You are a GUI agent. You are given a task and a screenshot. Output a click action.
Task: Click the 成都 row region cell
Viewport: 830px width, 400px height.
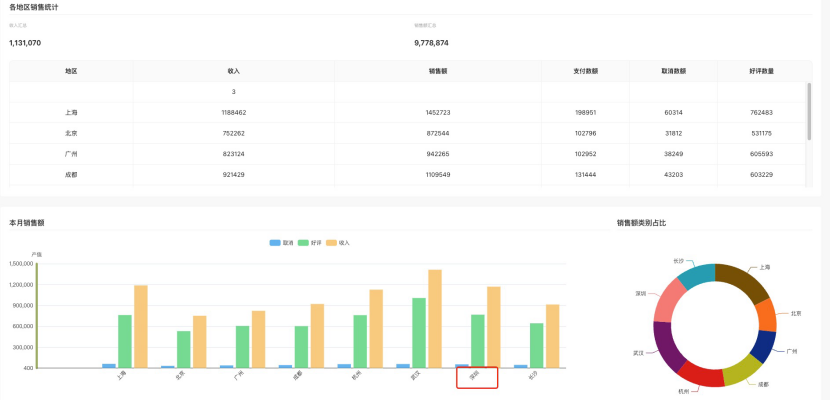pyautogui.click(x=71, y=175)
